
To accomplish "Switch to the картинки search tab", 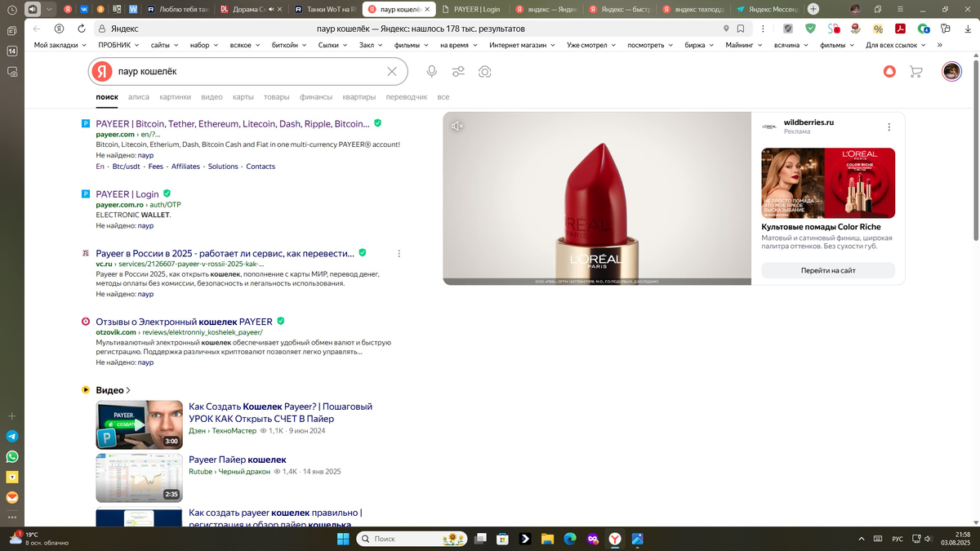I will click(x=176, y=97).
